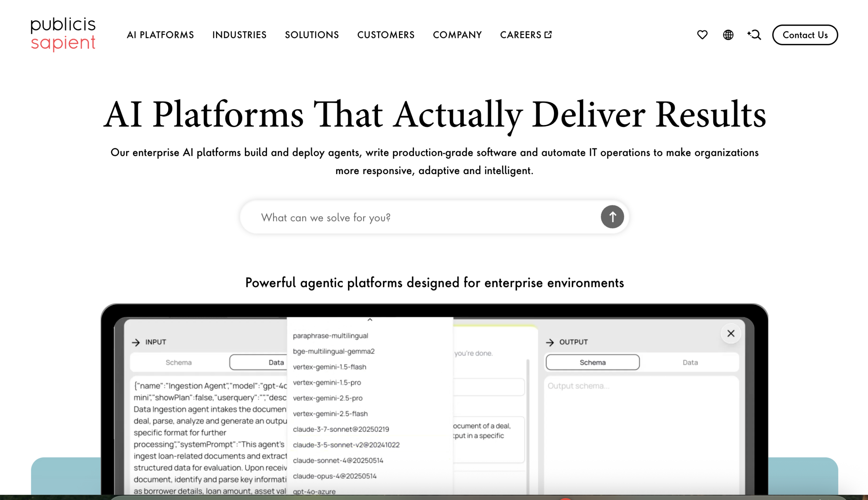868x500 pixels.
Task: Pick paraphrase-multilingual from model list
Action: (330, 336)
